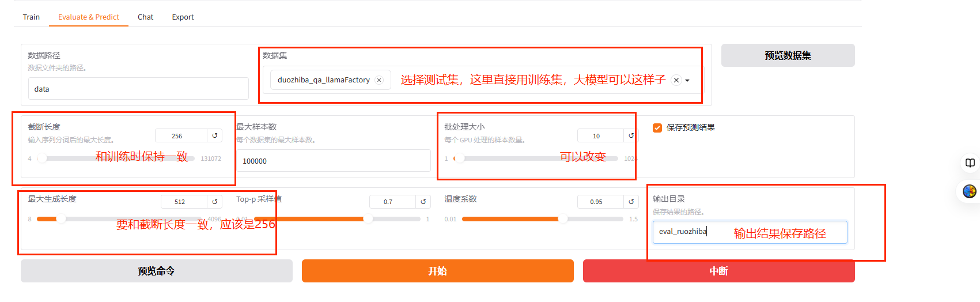Click the 预览数据集 button
Screen dimensions: 980x302
(788, 55)
